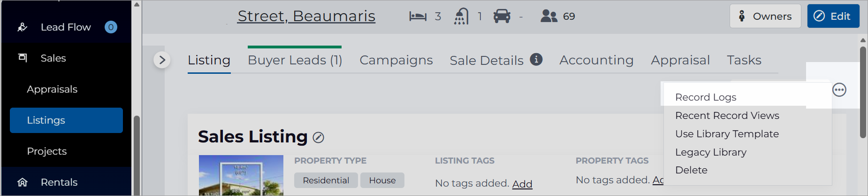Open the Campaigns tab
The width and height of the screenshot is (868, 196).
pos(396,60)
